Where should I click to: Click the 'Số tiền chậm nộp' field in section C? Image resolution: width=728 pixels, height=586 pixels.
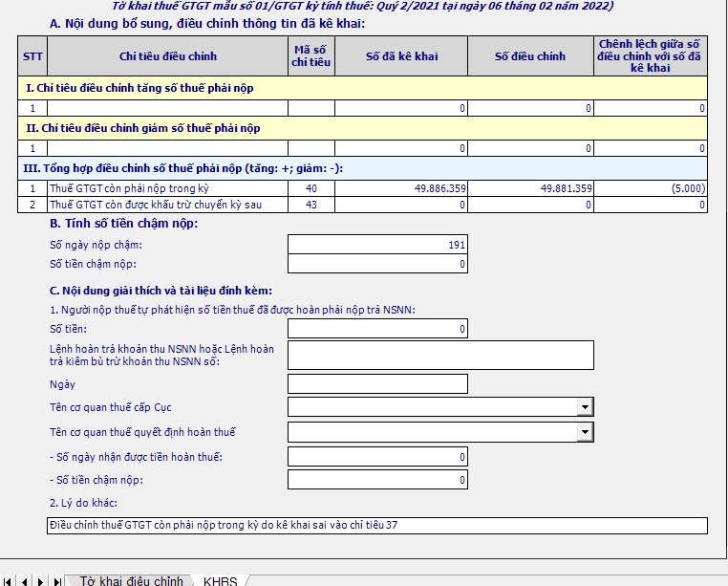pyautogui.click(x=377, y=480)
